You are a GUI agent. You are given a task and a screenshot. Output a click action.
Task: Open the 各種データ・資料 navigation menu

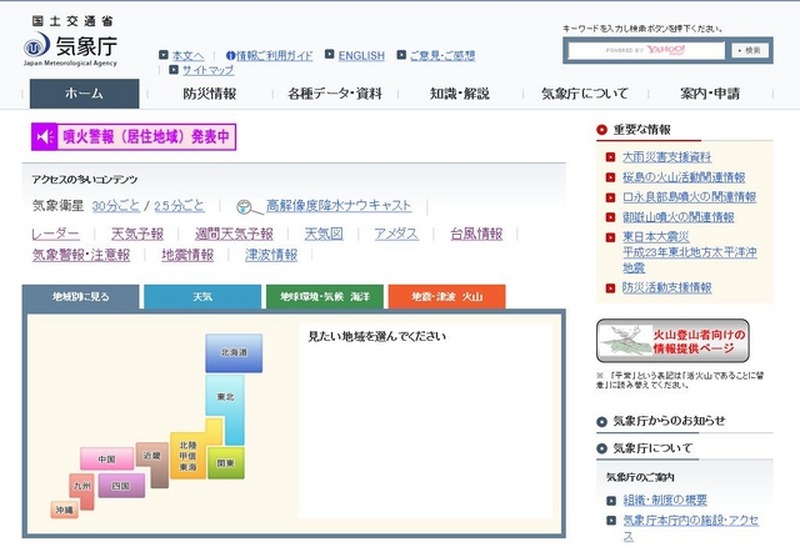334,94
